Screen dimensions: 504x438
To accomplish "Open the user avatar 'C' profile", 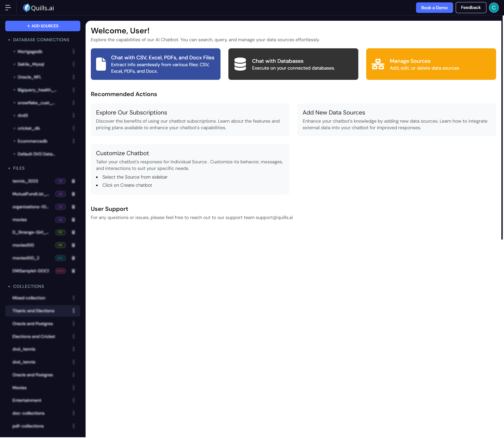I will coord(493,8).
